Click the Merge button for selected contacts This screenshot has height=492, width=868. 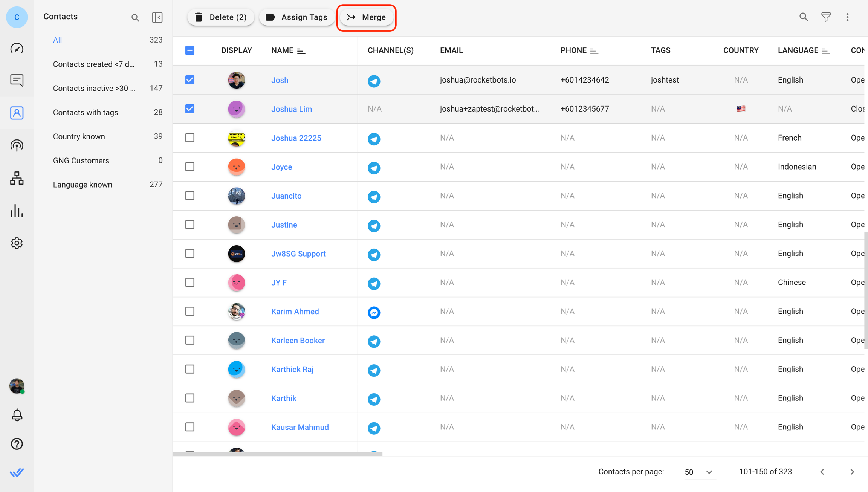click(366, 17)
